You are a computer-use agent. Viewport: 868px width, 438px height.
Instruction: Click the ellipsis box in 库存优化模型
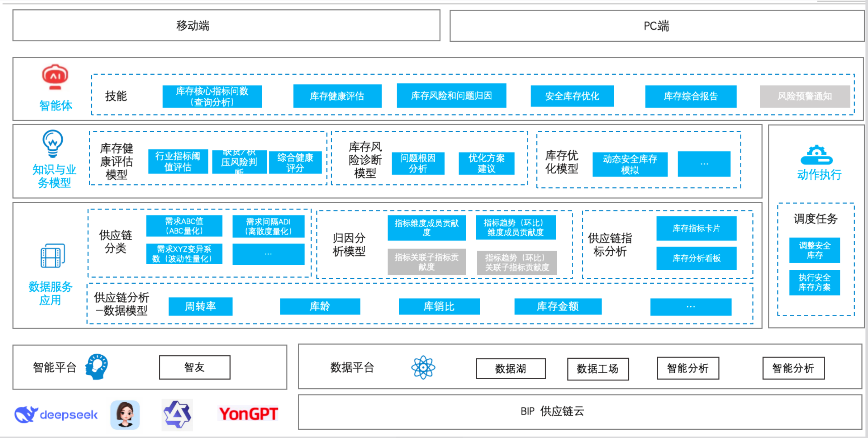[704, 164]
